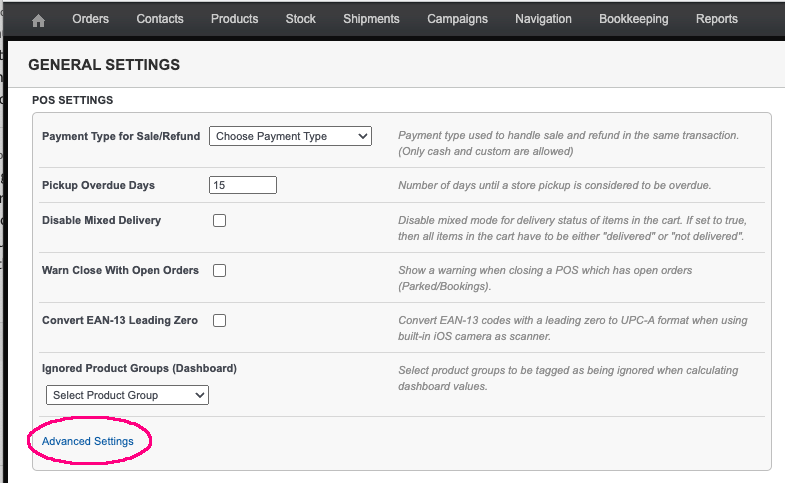Open the Orders menu
The image size is (785, 483).
pos(90,19)
